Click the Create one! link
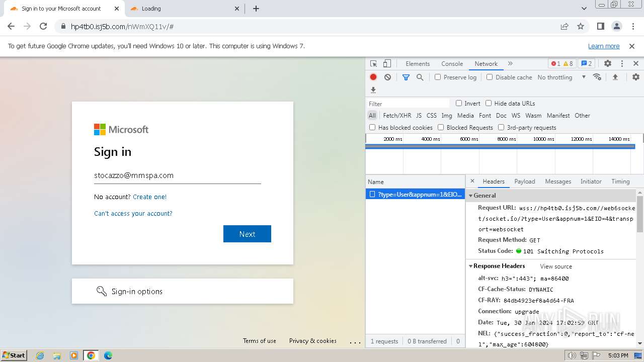Screen dimensions: 644x362 (149, 197)
